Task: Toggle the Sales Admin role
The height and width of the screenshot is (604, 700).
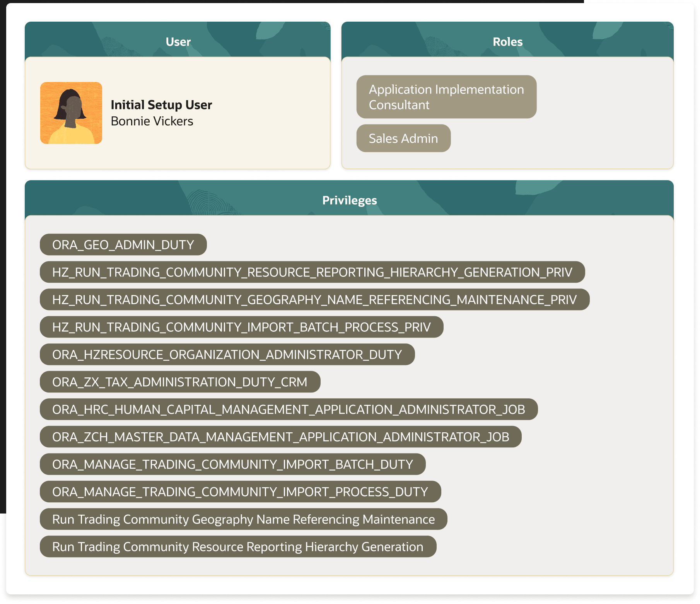Action: click(403, 138)
